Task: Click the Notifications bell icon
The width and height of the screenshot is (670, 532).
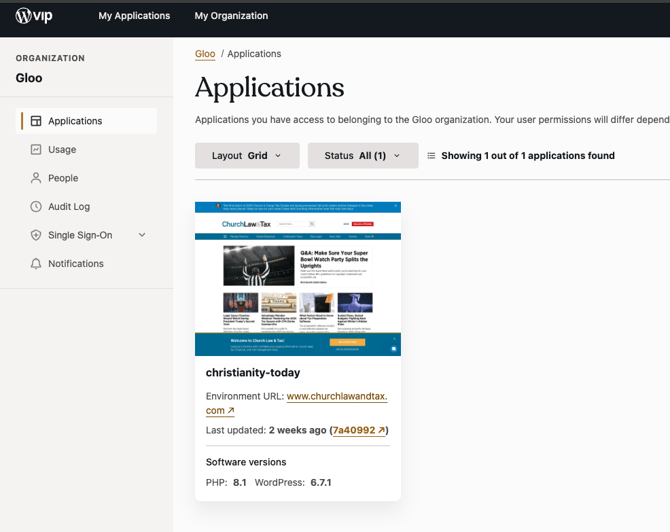Action: pos(36,264)
